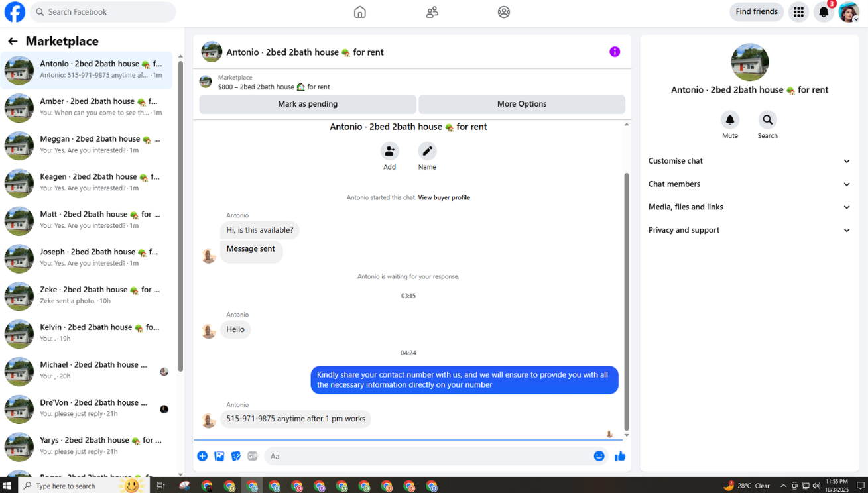Open the Dre'Von conversation
Viewport: 868px width, 493px height.
coord(87,410)
